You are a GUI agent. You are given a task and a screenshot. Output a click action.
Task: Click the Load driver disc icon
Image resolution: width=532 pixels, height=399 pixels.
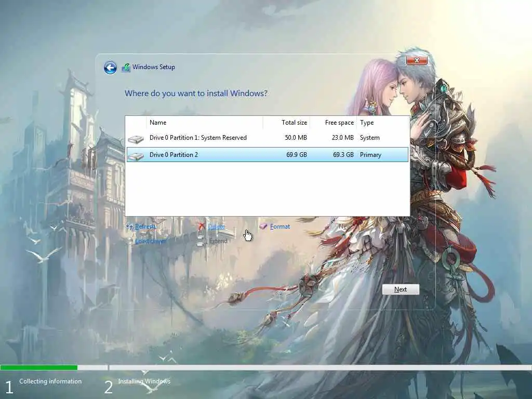point(129,241)
